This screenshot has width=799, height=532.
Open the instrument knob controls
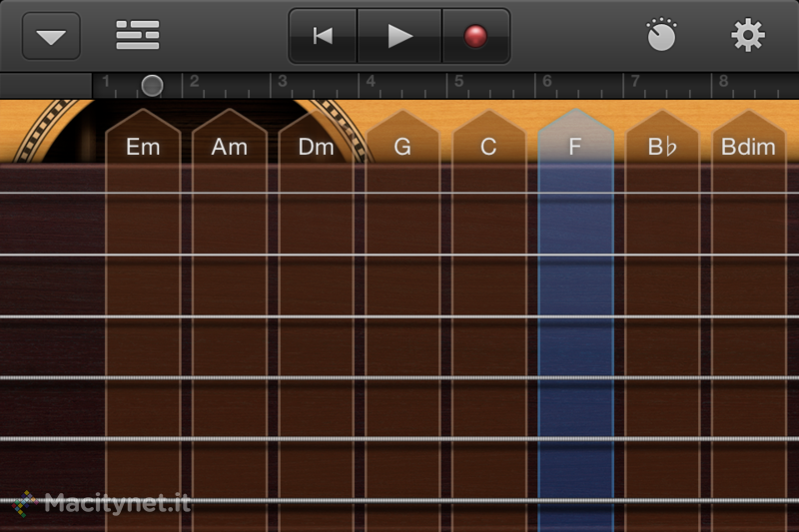tap(661, 37)
